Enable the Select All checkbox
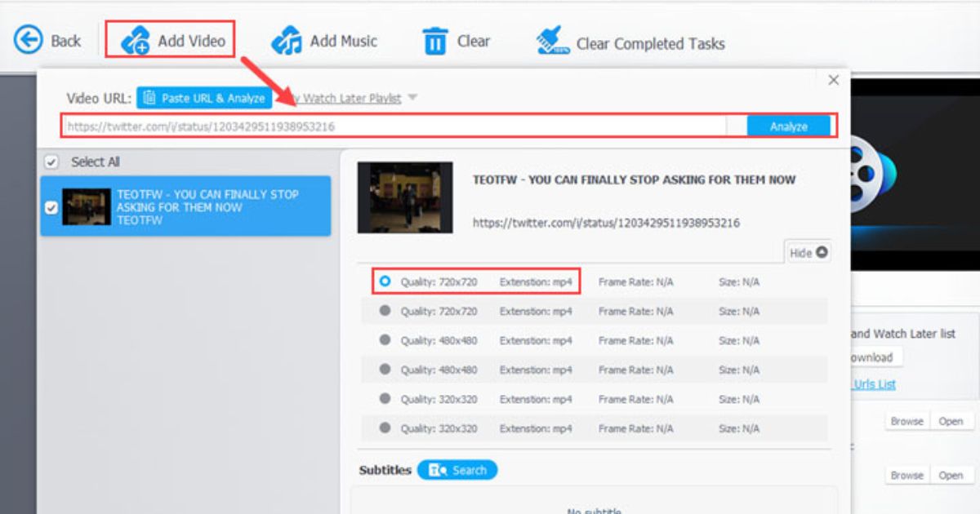 coord(51,162)
